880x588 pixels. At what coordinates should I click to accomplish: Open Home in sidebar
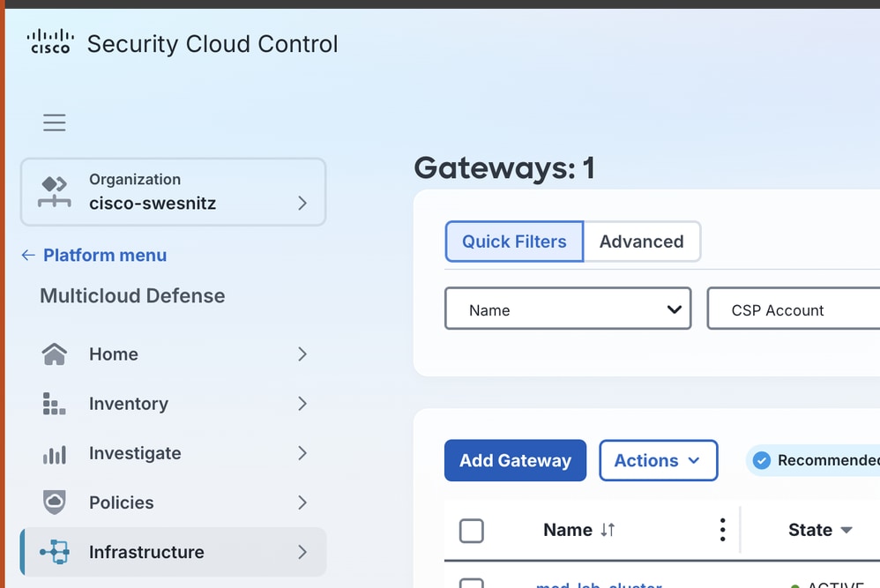173,354
